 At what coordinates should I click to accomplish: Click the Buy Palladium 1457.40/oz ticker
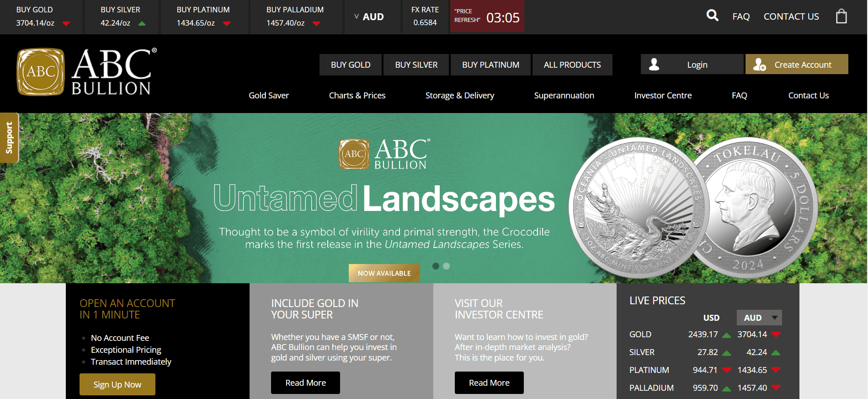click(295, 16)
